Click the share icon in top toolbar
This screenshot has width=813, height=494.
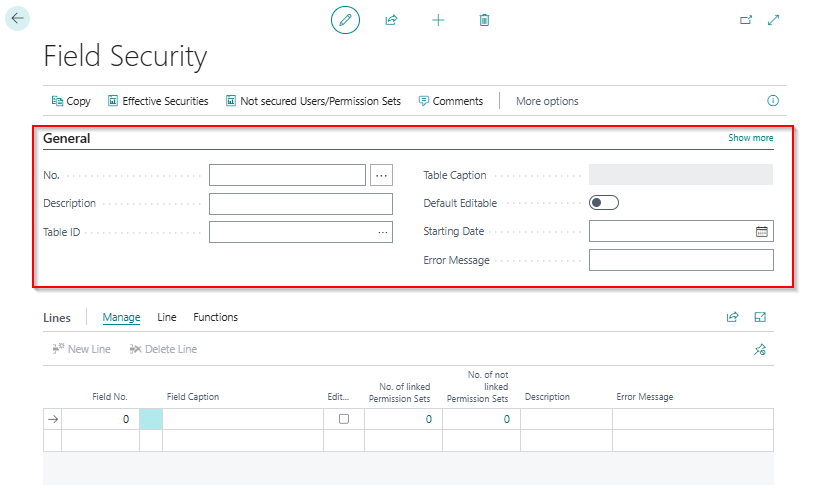[x=391, y=20]
